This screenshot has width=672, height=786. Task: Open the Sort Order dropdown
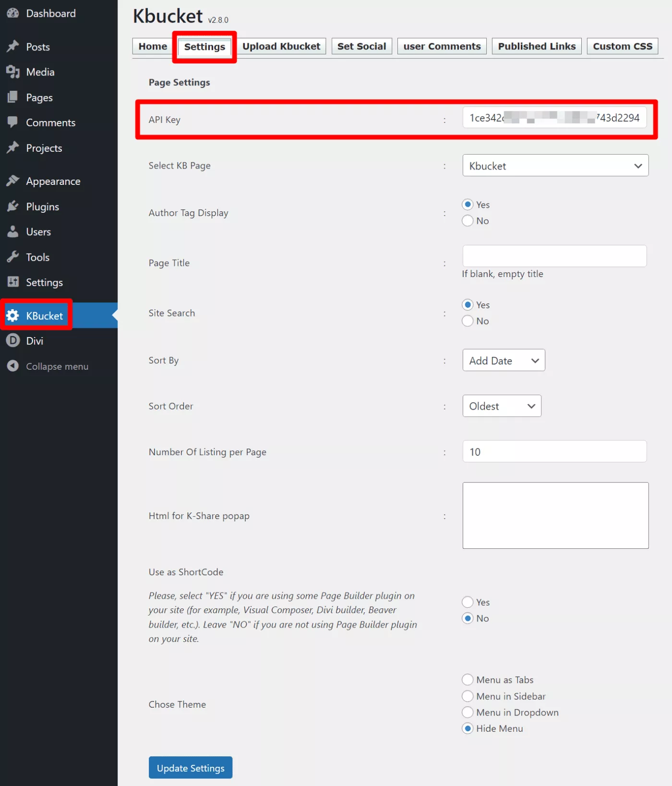tap(502, 406)
